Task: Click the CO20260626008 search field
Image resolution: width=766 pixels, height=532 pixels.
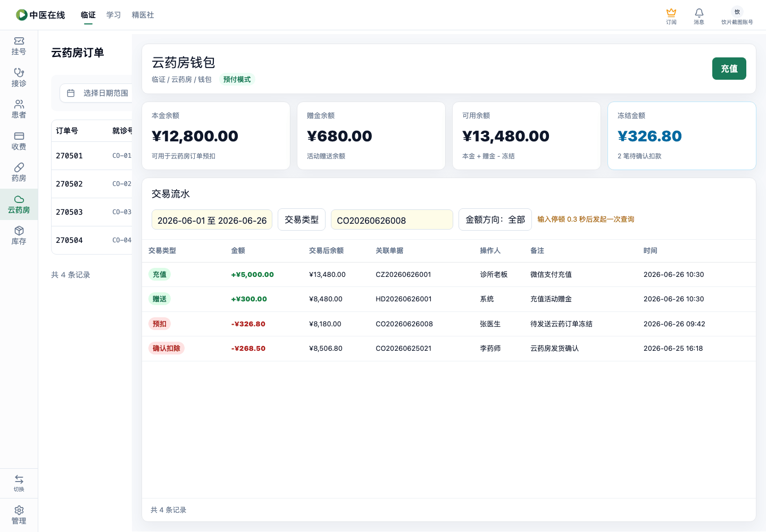Action: [392, 219]
